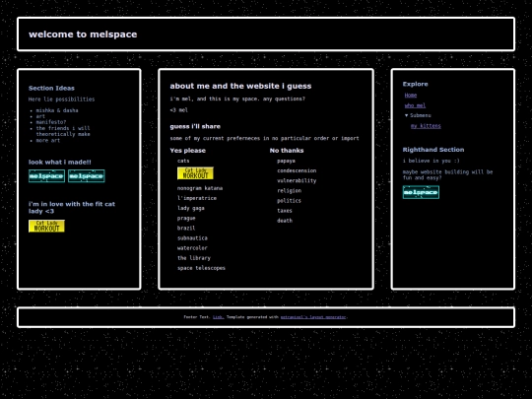The image size is (532, 399).
Task: Click the "No thanks" column heading
Action: tap(287, 151)
